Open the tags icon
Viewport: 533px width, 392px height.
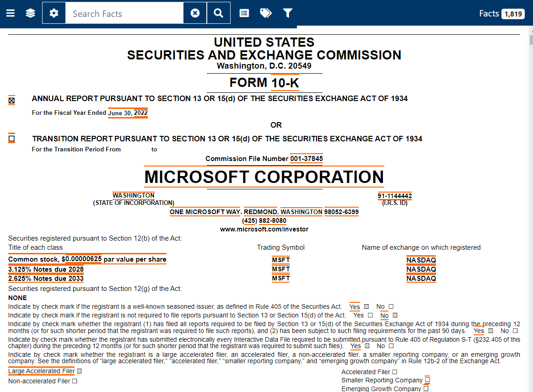265,13
